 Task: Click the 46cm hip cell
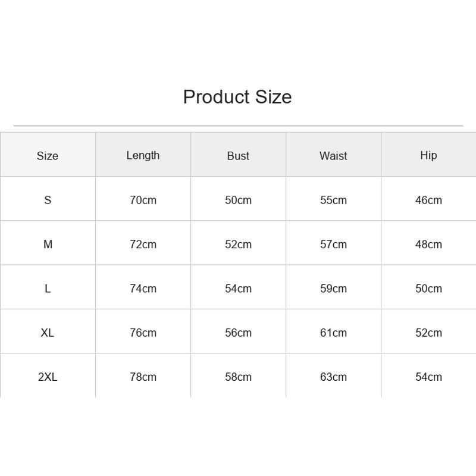point(428,200)
